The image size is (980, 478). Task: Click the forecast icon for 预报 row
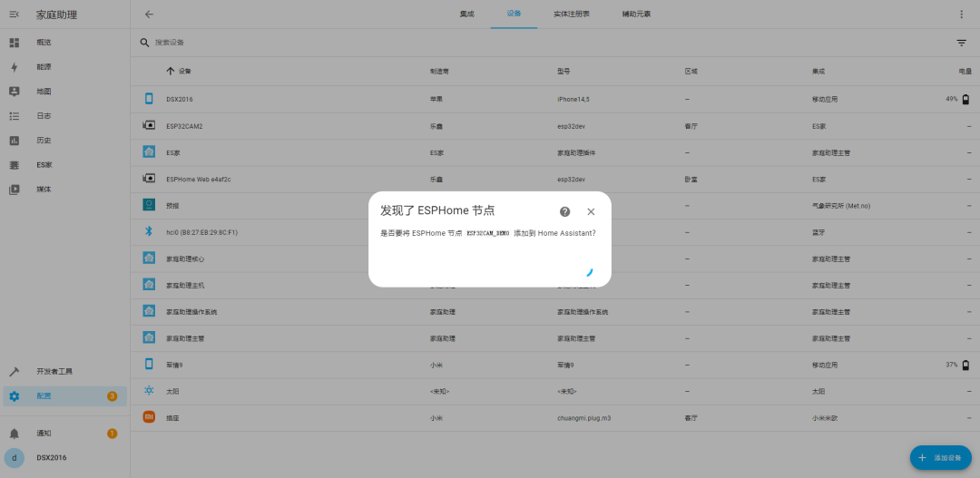click(149, 205)
